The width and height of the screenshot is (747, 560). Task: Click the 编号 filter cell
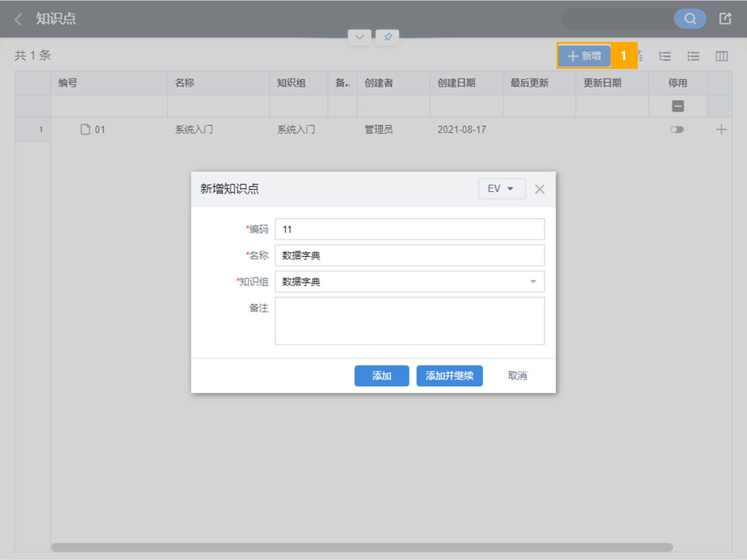coord(109,106)
